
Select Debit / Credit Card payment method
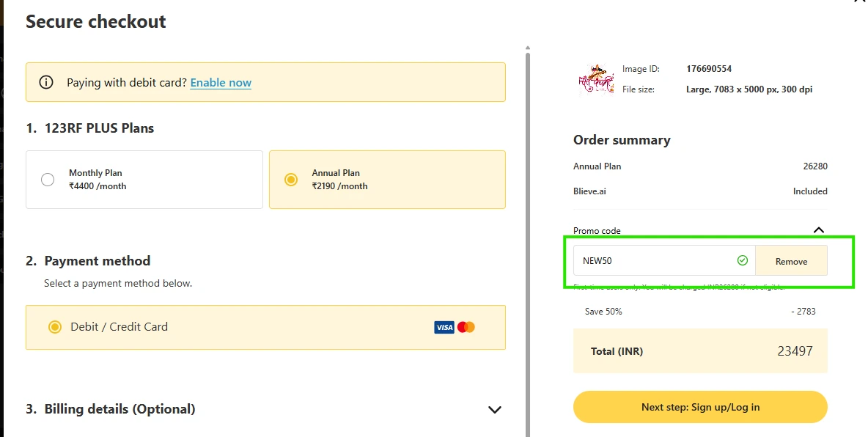point(55,326)
